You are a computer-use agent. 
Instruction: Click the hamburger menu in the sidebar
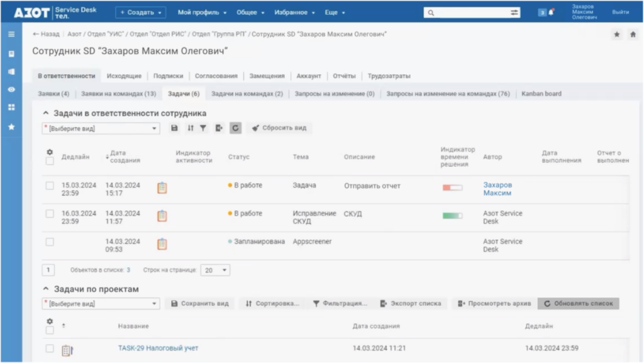point(11,35)
